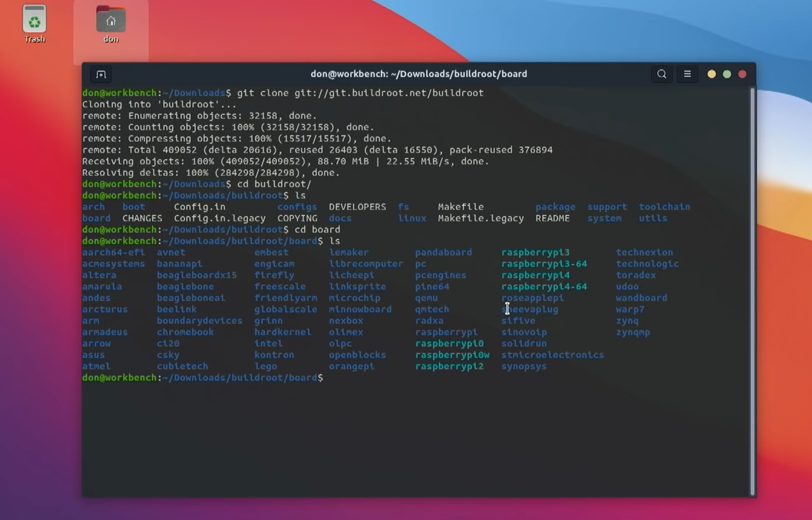
Task: Click the Makefile entry in the ls output
Action: [x=460, y=206]
